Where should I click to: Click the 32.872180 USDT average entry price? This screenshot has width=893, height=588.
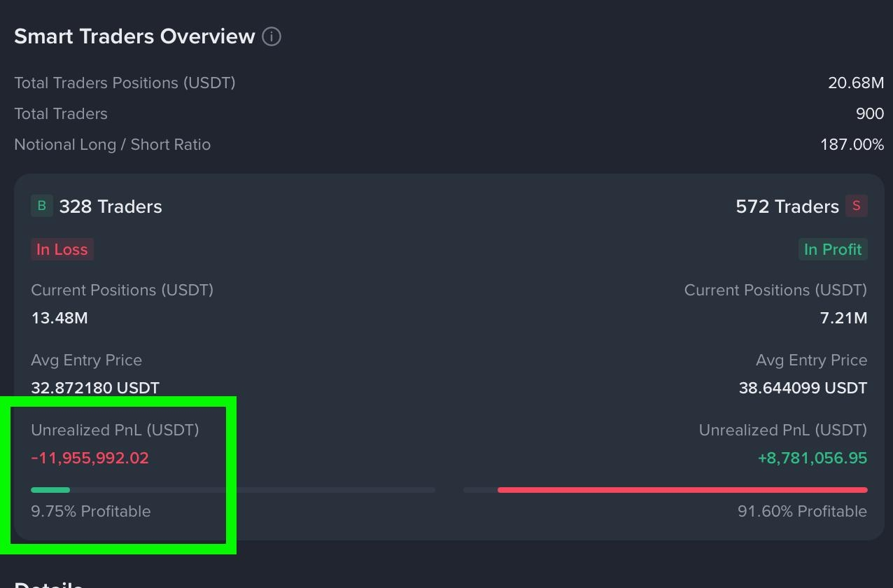tap(95, 388)
